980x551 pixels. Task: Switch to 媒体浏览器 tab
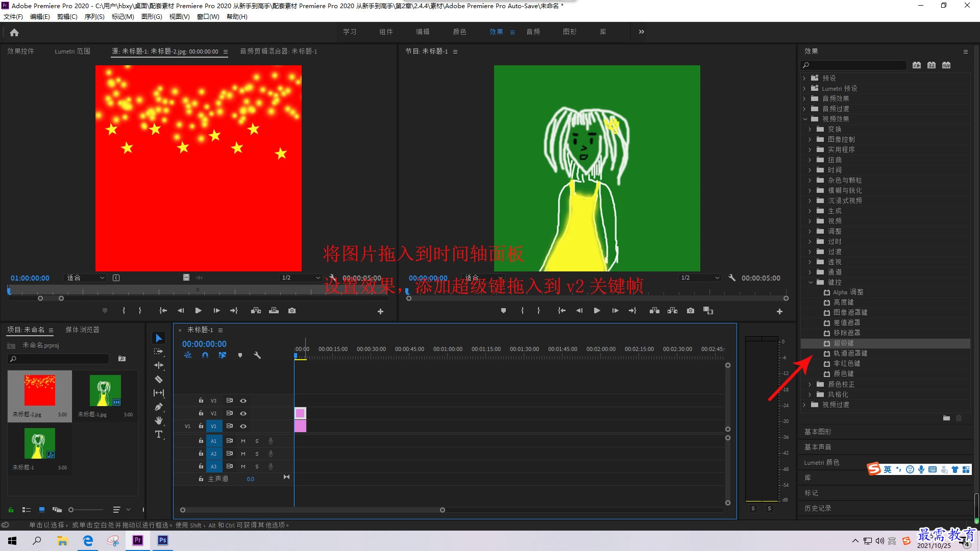[x=82, y=330]
